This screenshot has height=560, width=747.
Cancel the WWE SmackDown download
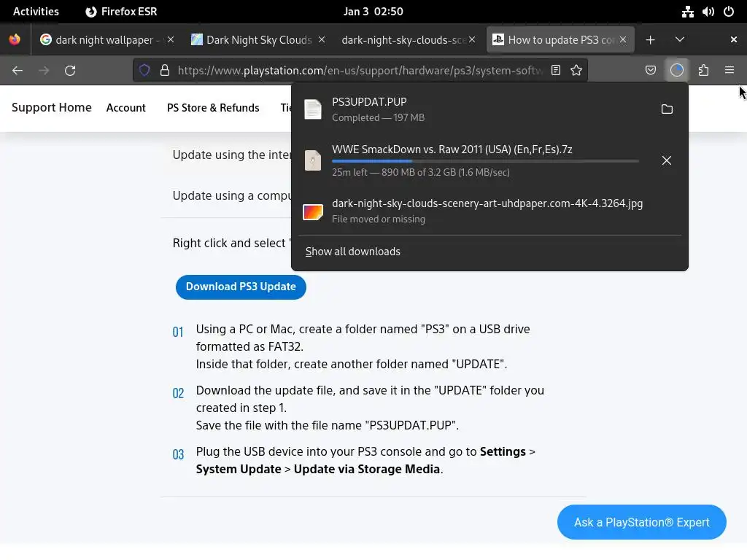point(667,160)
